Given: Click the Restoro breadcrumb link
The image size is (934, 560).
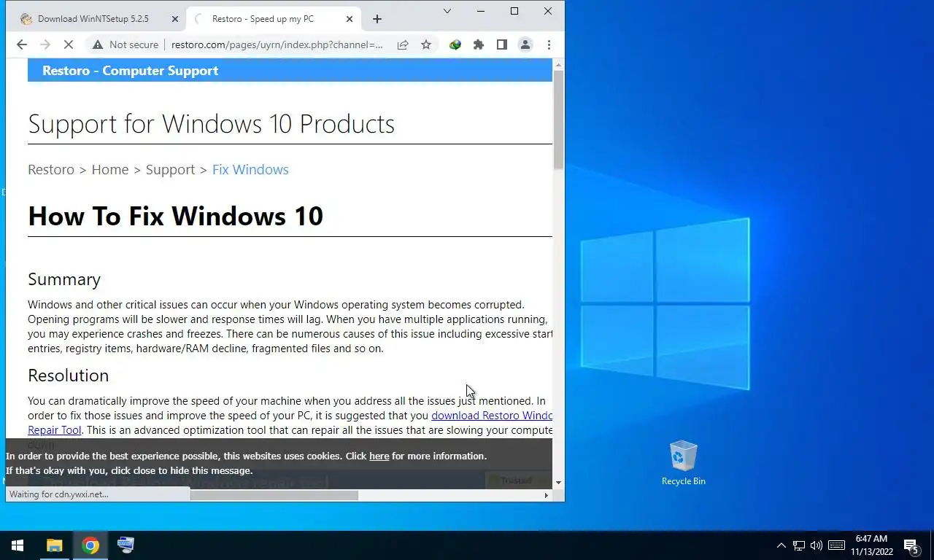Looking at the screenshot, I should [51, 169].
